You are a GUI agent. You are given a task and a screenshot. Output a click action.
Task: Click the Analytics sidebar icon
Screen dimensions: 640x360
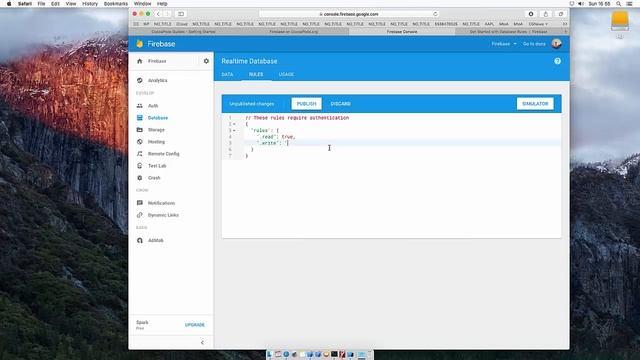coord(140,80)
